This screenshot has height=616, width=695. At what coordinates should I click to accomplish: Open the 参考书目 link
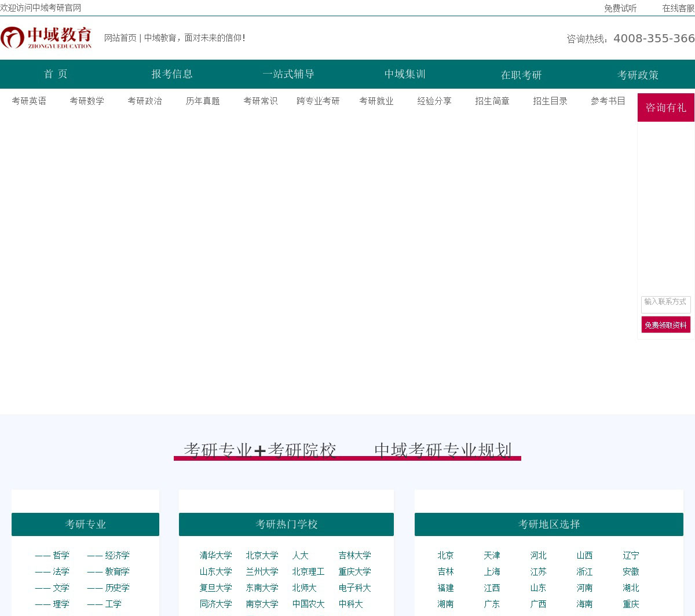(x=608, y=101)
